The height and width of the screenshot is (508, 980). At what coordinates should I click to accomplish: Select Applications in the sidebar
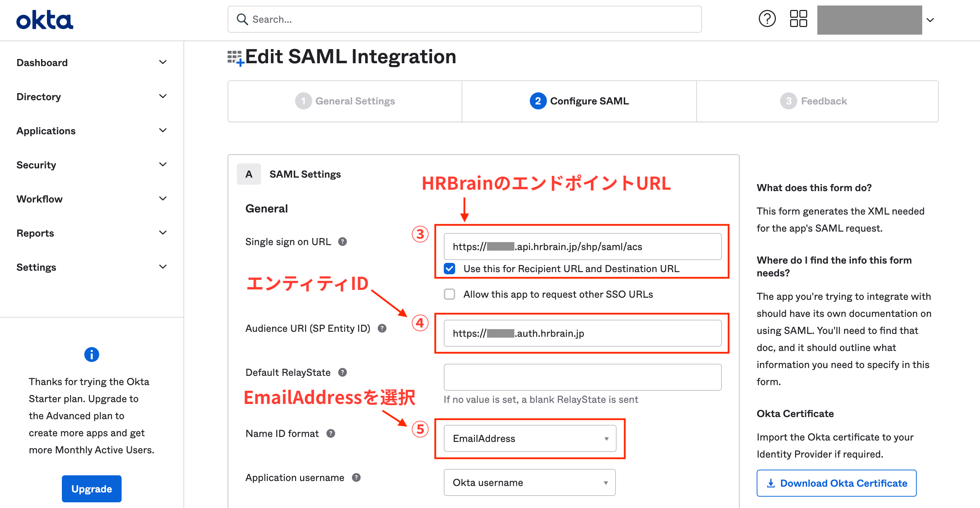coord(46,131)
